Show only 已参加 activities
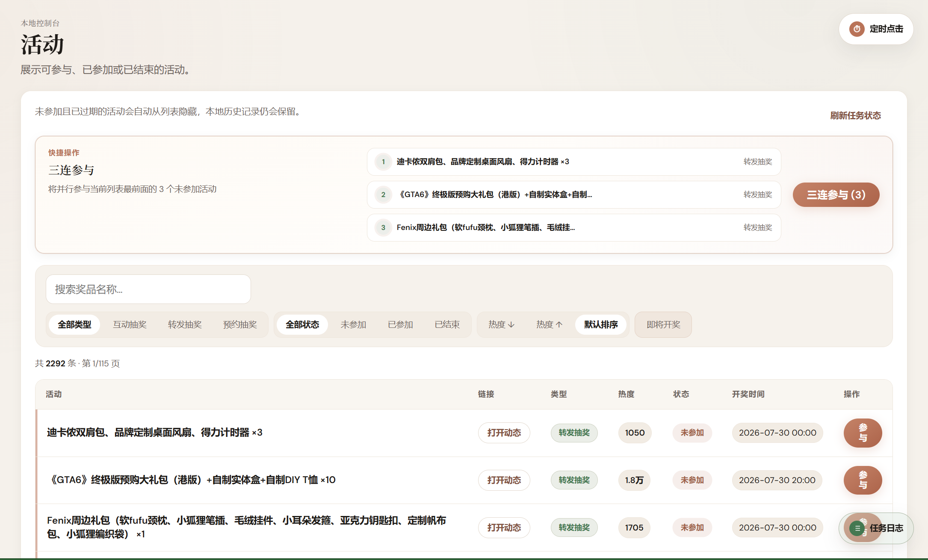This screenshot has height=560, width=928. pos(400,324)
